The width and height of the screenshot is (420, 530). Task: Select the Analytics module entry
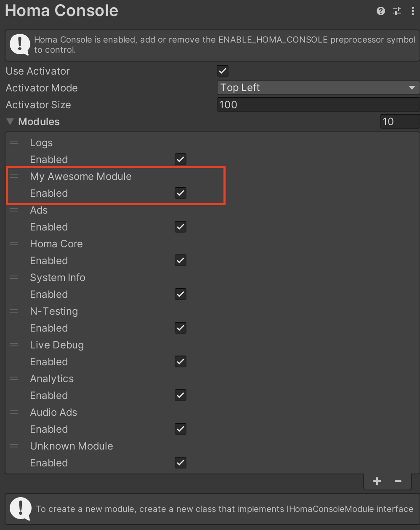click(52, 379)
